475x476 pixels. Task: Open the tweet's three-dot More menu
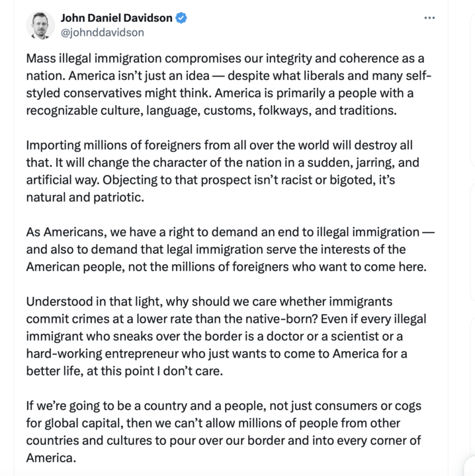click(x=429, y=19)
